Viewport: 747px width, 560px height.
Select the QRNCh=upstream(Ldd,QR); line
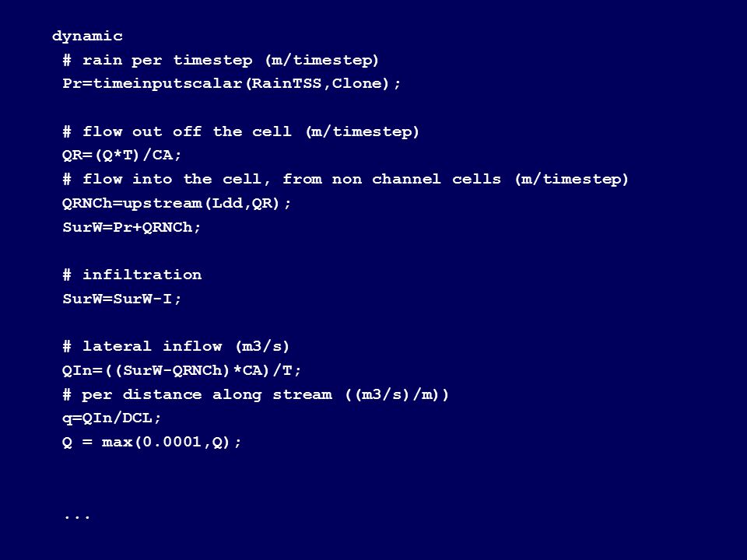point(177,203)
